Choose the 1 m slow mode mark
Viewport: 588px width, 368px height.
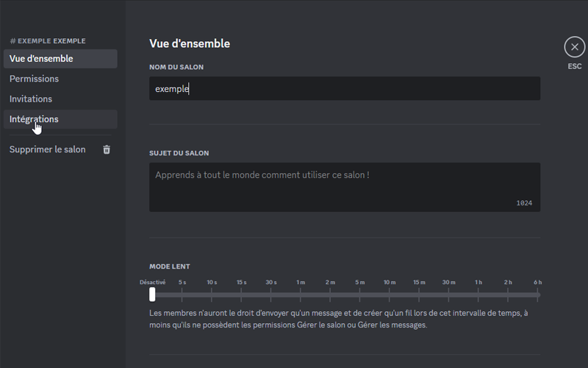pyautogui.click(x=301, y=294)
